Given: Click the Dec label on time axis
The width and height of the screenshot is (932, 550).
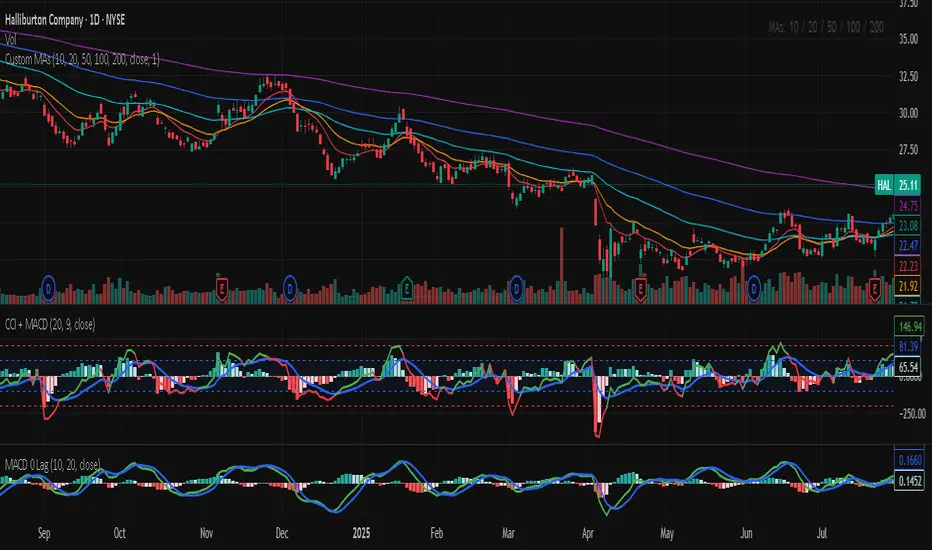Looking at the screenshot, I should [282, 533].
